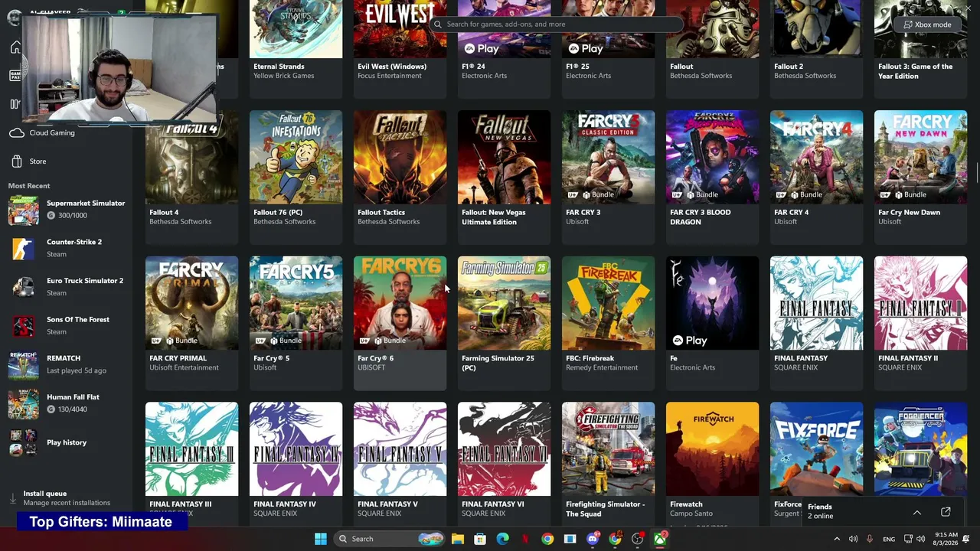Launch Microsoft Edge from the taskbar
The width and height of the screenshot is (980, 551).
click(x=502, y=539)
